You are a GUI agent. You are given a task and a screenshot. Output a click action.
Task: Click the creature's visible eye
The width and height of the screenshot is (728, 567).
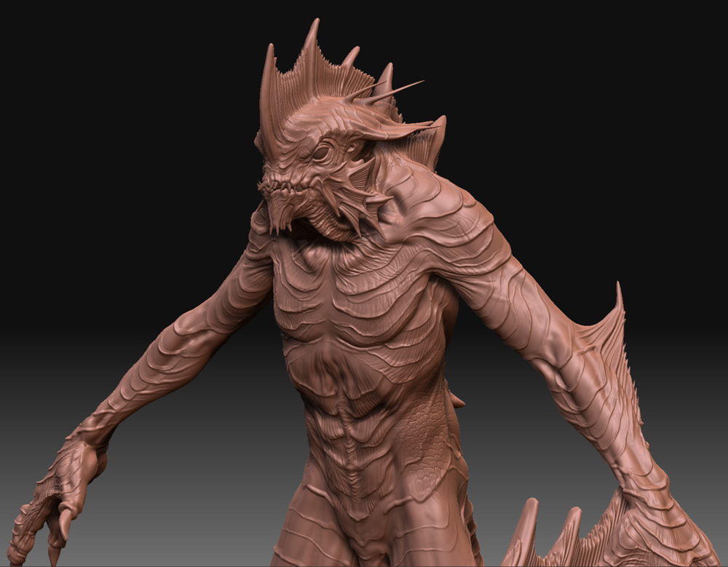coord(320,154)
